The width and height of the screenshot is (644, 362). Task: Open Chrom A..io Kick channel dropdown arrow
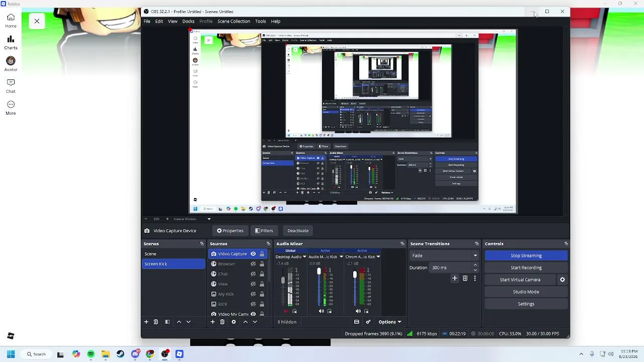[378, 257]
